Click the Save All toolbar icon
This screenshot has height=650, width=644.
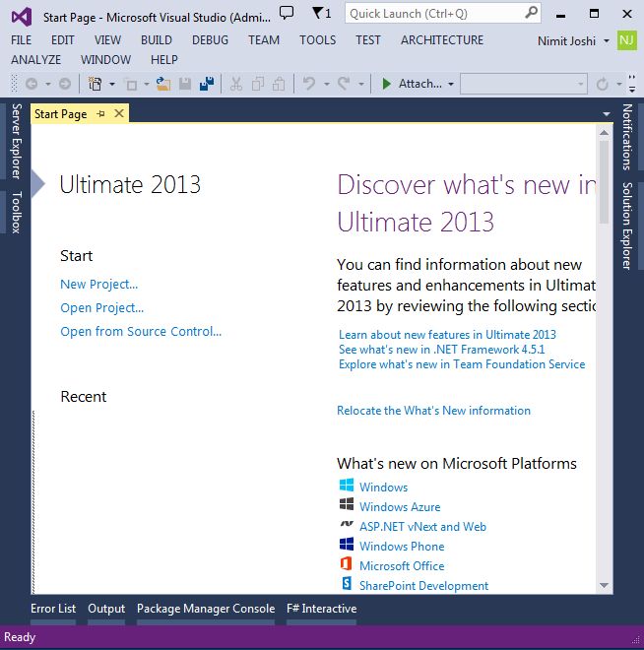click(207, 84)
